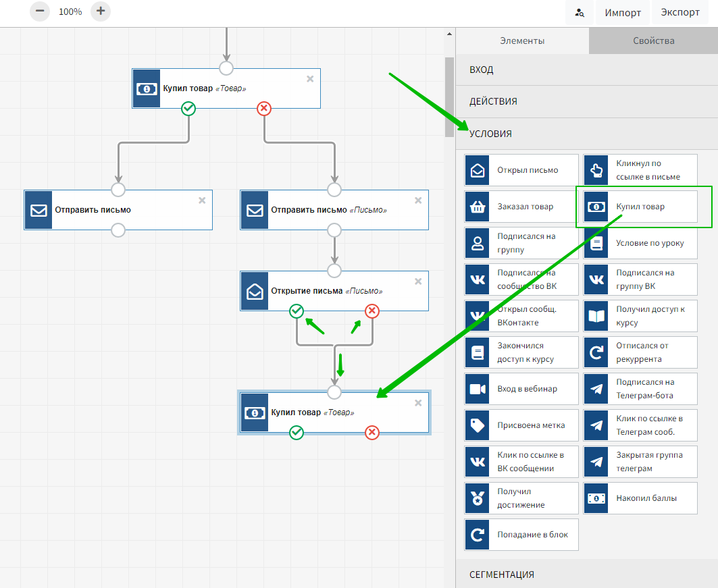Viewport: 718px width, 588px height.
Task: Expand the 'ДЕЙСТВИЯ' section
Action: (586, 101)
